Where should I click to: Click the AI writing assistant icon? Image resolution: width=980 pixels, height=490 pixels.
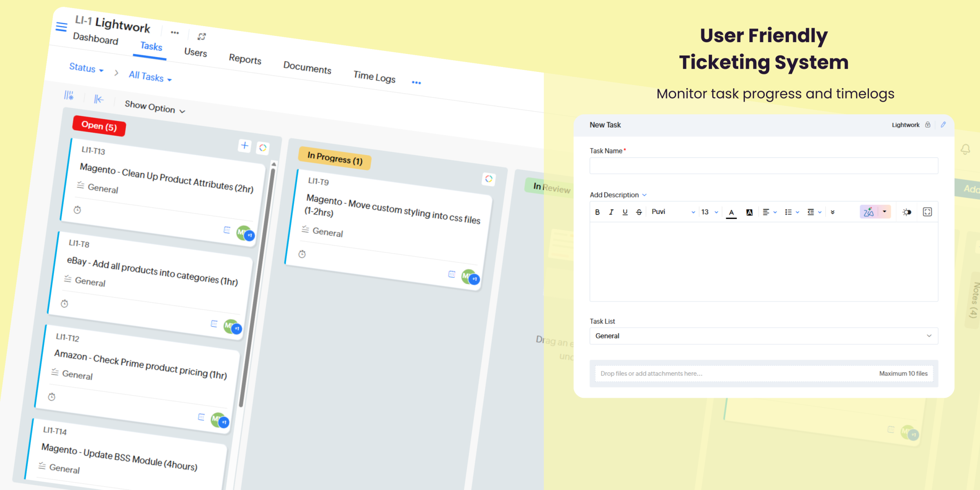(869, 212)
